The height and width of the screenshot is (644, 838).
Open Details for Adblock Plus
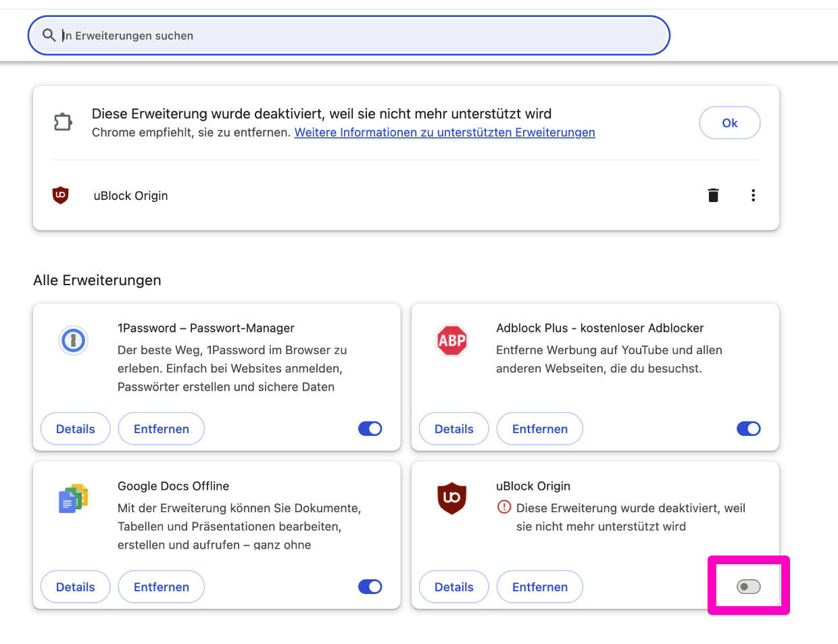pos(453,428)
